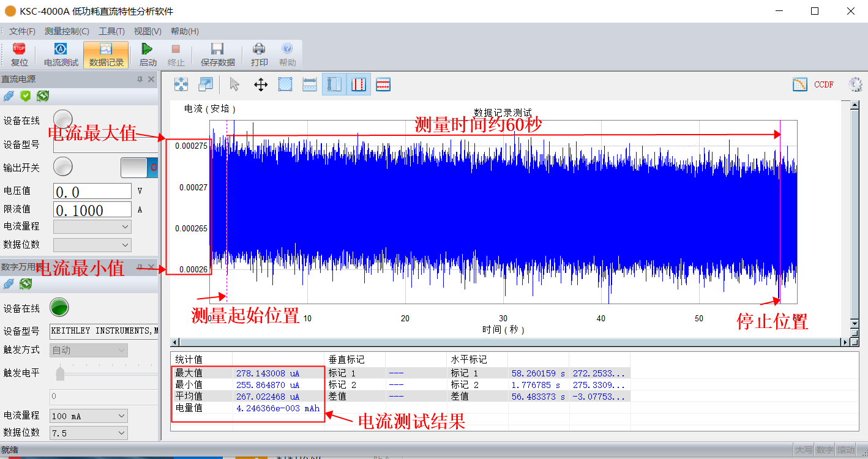Click the fit-to-view zoom arrows icon
The image size is (868, 459).
coord(181,84)
